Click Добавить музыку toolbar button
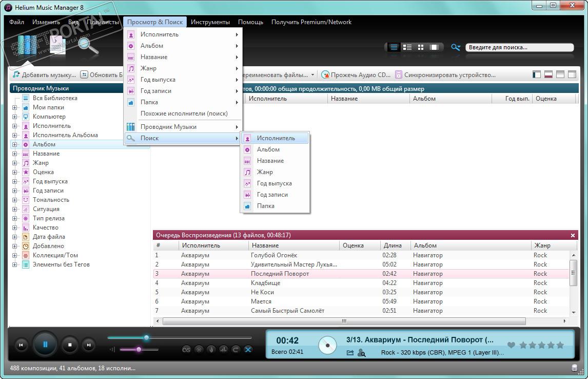Image resolution: width=588 pixels, height=379 pixels. (x=44, y=74)
